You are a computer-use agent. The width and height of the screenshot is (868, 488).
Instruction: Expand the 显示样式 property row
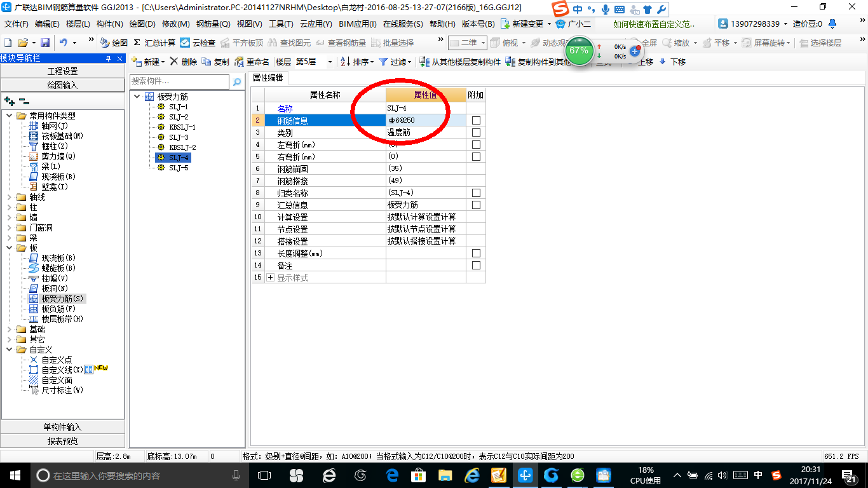pos(271,278)
